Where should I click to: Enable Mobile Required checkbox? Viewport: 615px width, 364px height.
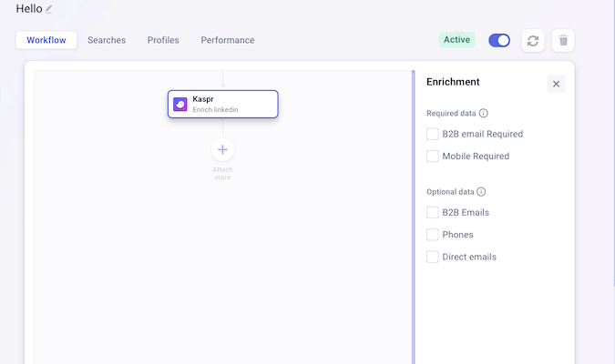click(433, 157)
